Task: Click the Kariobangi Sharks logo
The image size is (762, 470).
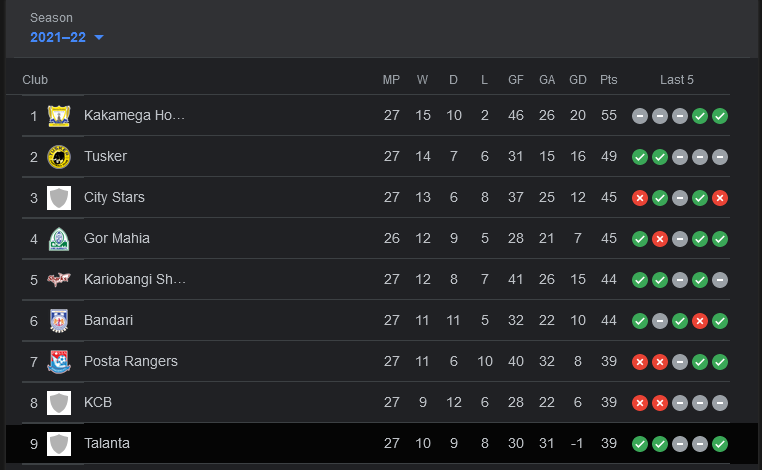Action: coord(59,280)
